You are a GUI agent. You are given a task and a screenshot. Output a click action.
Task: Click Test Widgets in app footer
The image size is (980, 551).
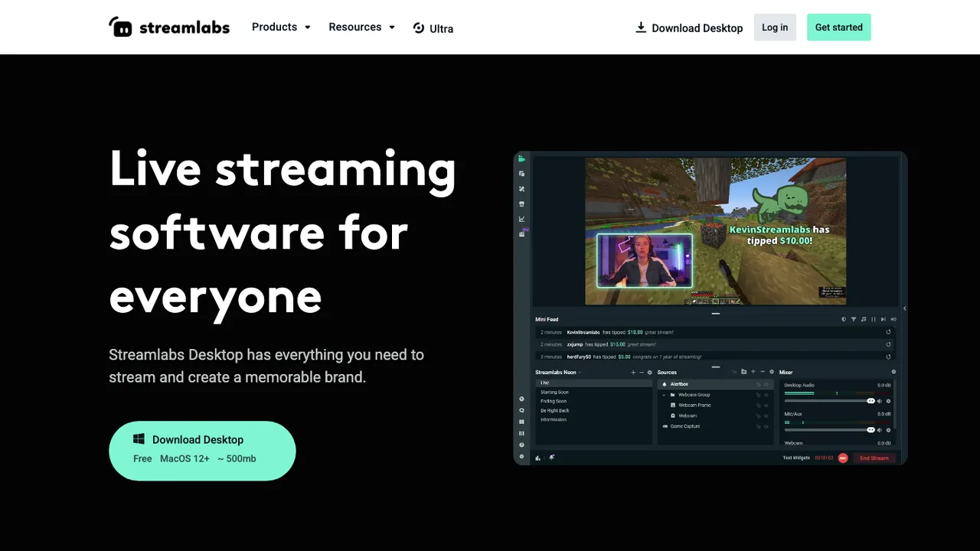coord(796,458)
